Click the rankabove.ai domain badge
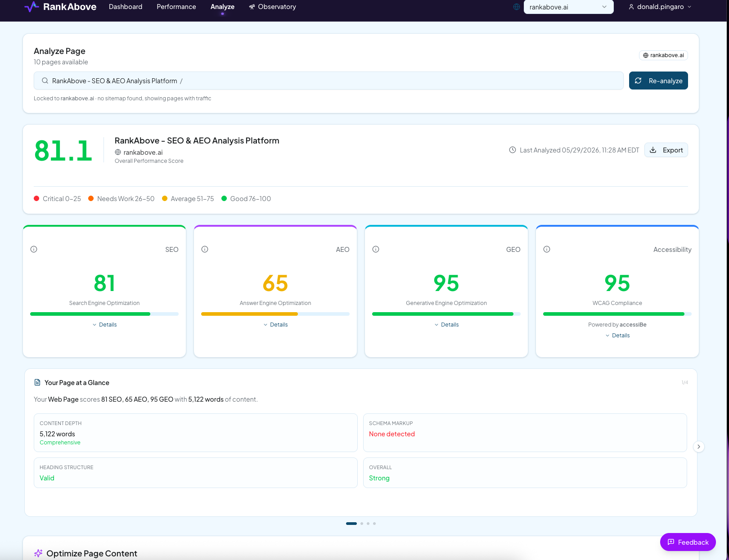729x560 pixels. [663, 55]
